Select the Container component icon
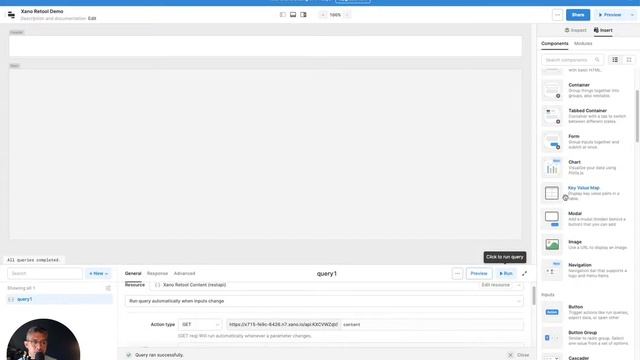Image resolution: width=640 pixels, height=360 pixels. coord(552,90)
